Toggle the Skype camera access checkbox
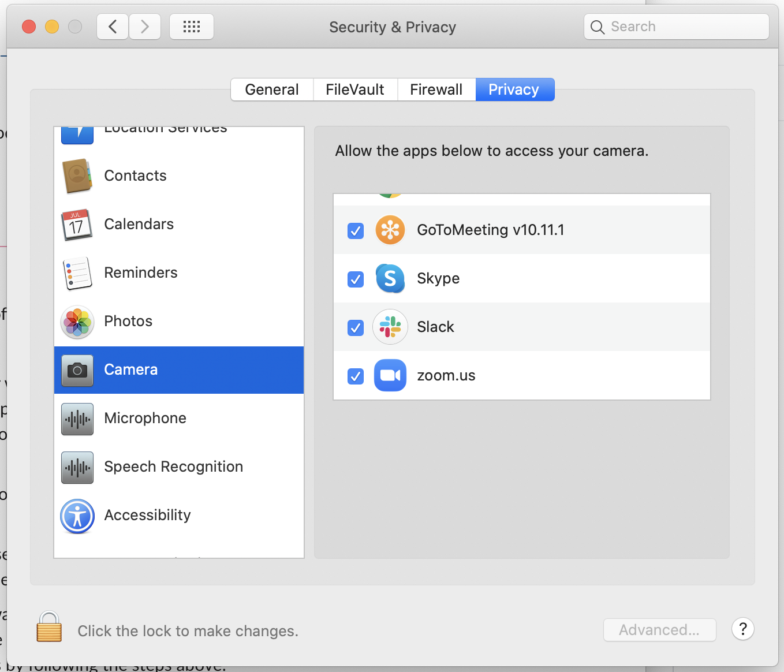The height and width of the screenshot is (672, 784). click(x=356, y=279)
